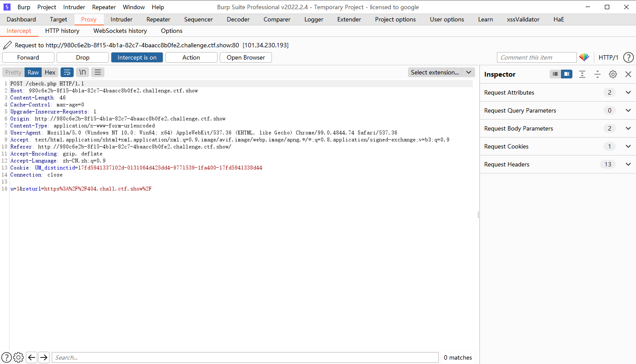Close the Inspector panel
This screenshot has height=364, width=636.
(628, 74)
